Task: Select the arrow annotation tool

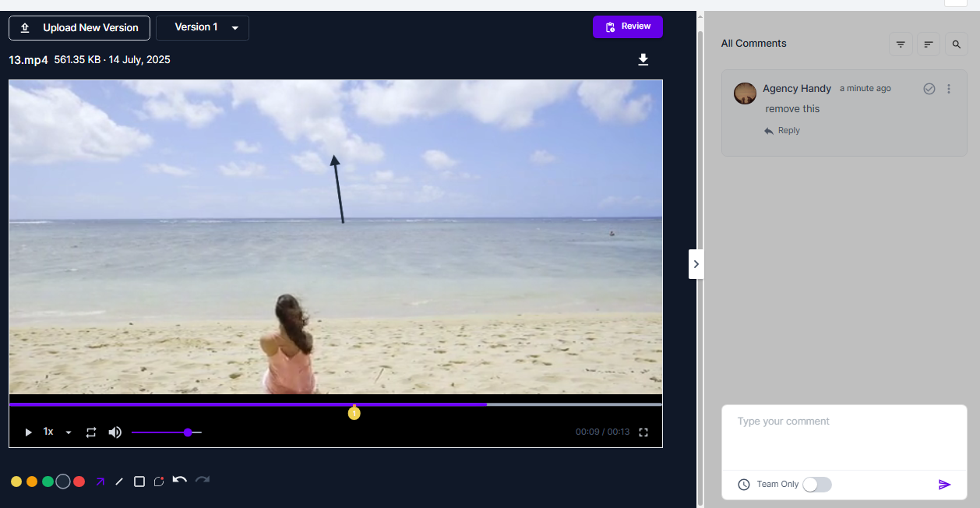Action: click(100, 482)
